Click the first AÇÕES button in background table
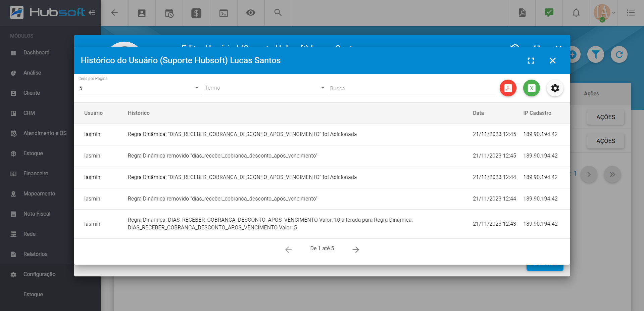 606,117
